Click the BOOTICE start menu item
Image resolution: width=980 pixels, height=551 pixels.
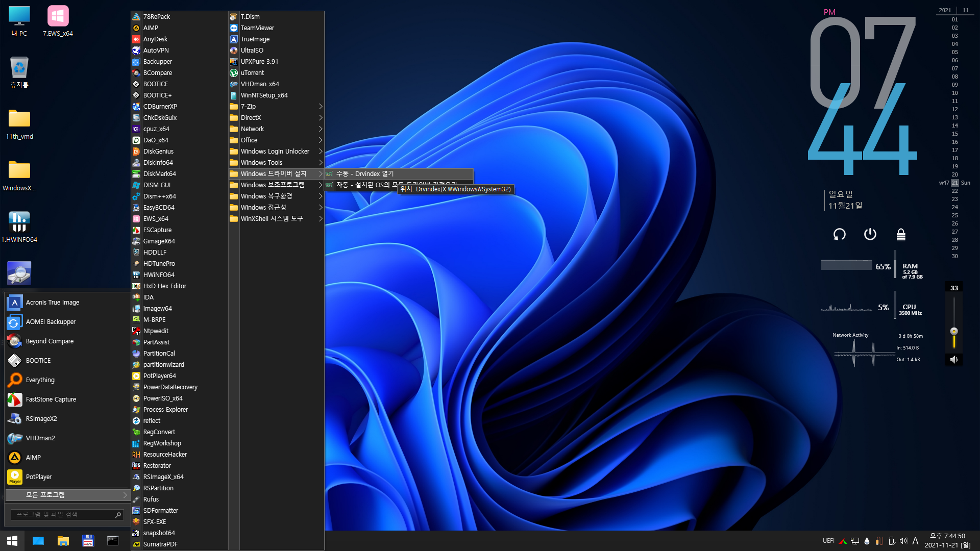pos(67,361)
